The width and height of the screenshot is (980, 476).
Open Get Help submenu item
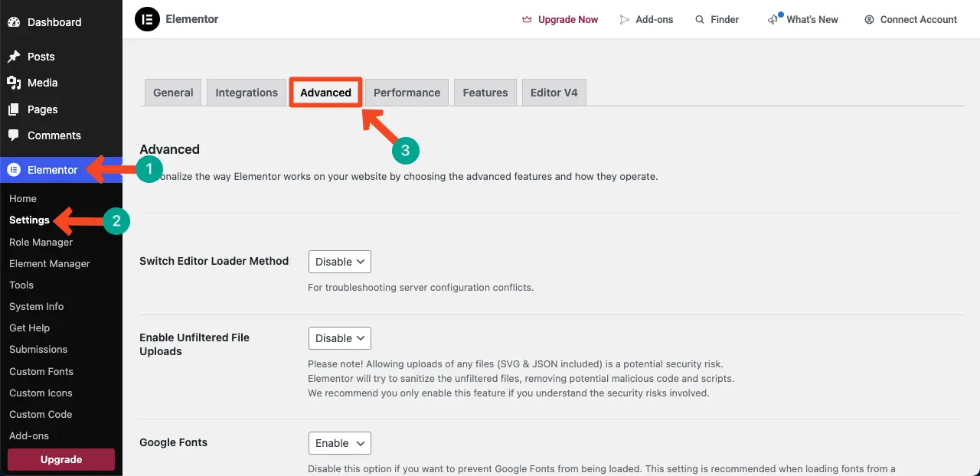29,328
